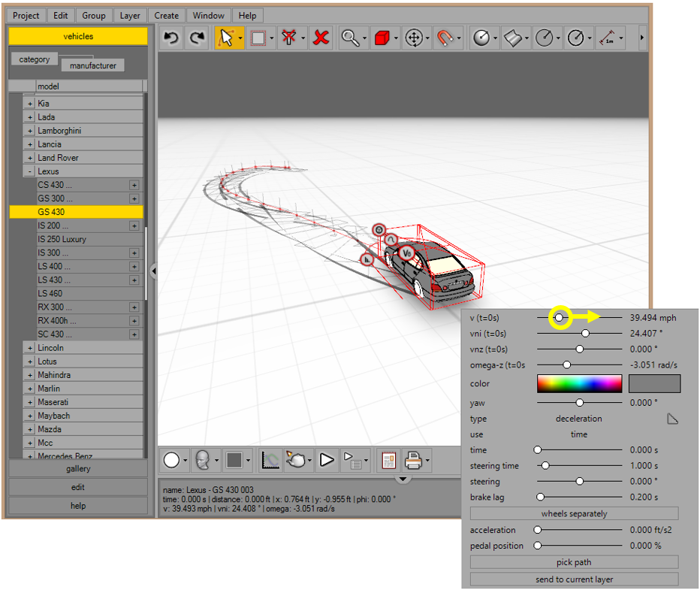Toggle the wheels separately option

click(x=574, y=513)
